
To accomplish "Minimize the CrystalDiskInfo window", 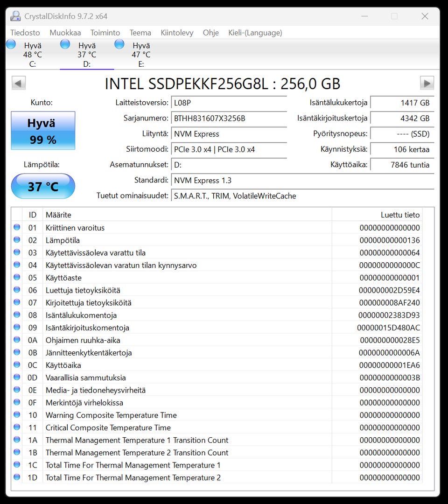I will point(364,16).
